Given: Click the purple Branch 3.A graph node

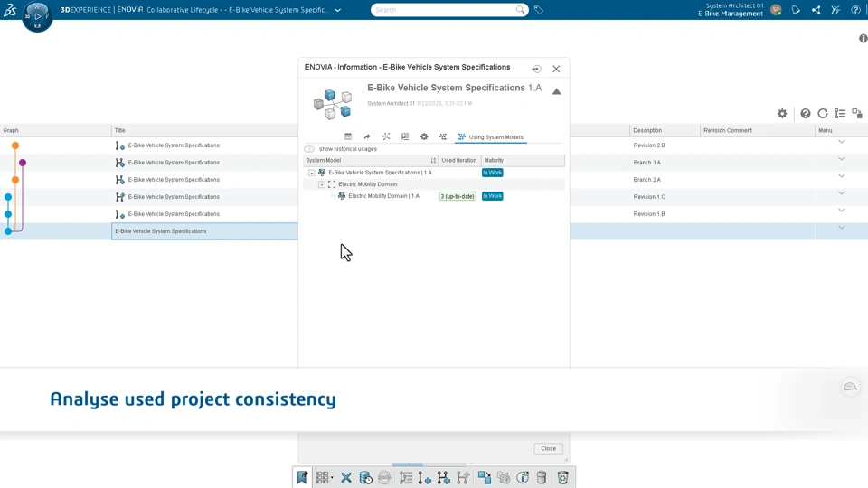Looking at the screenshot, I should click(22, 163).
